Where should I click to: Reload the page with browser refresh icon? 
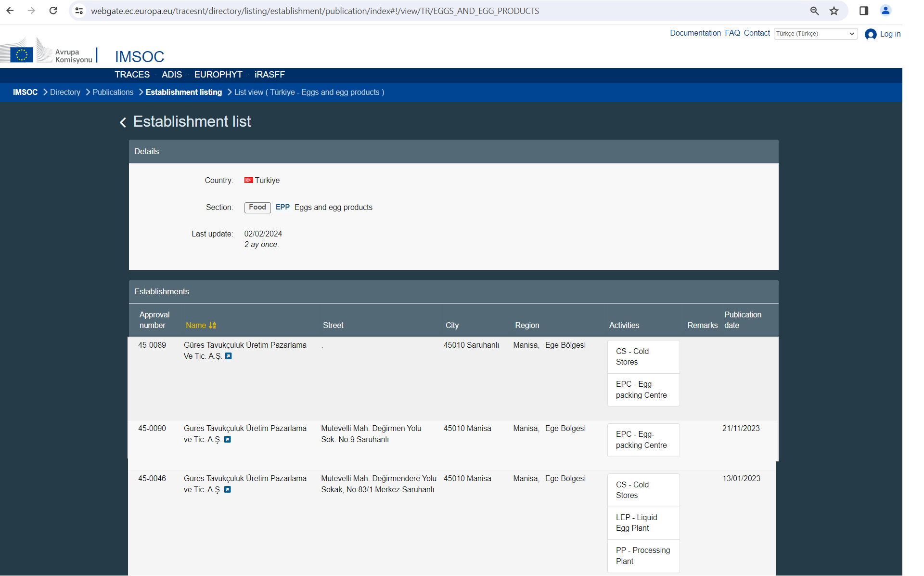53,11
